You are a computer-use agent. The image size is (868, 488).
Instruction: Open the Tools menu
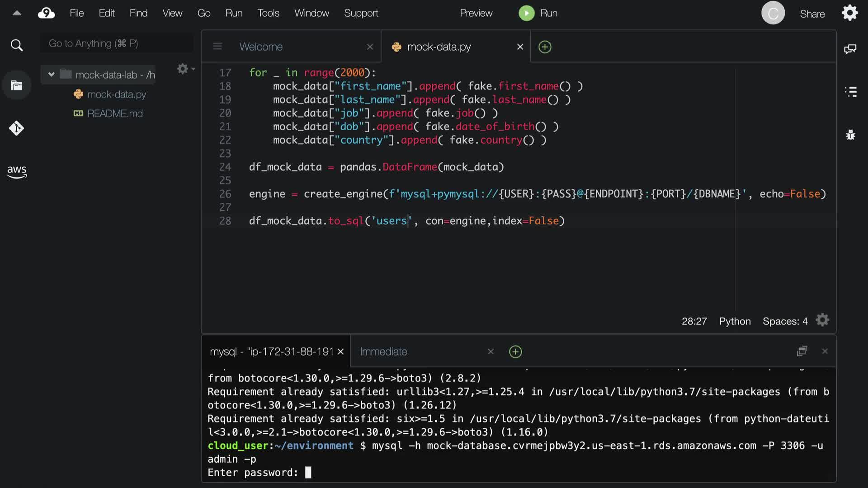268,13
